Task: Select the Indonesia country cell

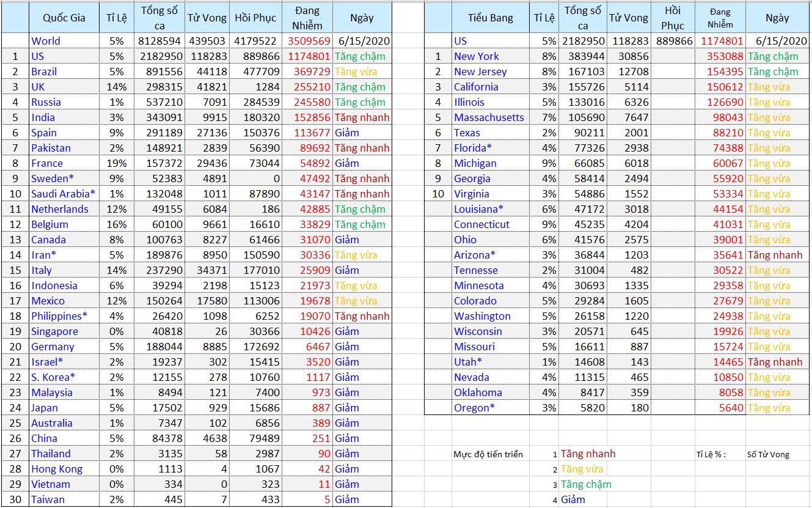Action: 64,285
